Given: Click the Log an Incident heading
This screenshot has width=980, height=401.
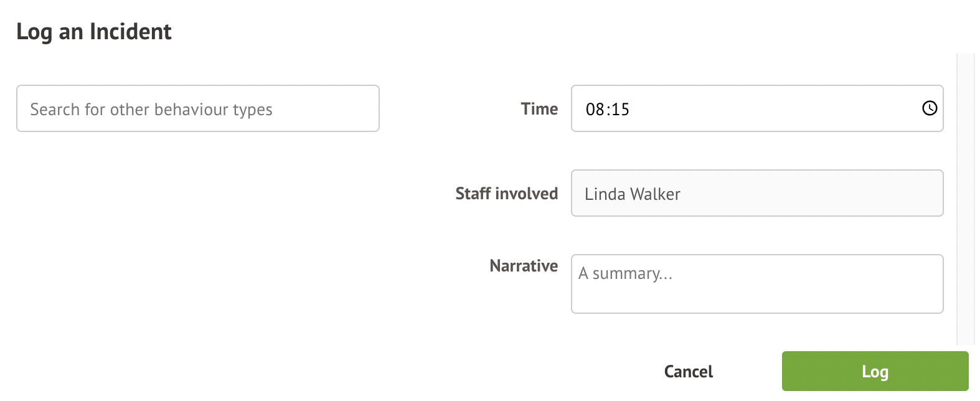Looking at the screenshot, I should 94,32.
